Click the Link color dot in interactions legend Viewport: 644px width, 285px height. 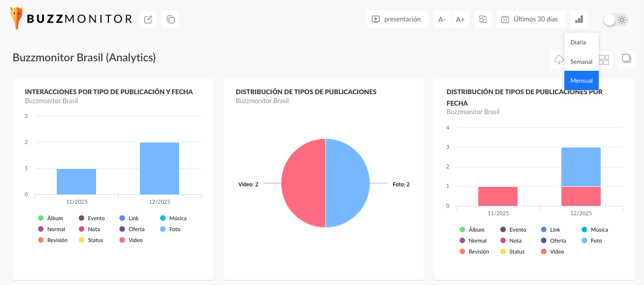click(x=122, y=218)
